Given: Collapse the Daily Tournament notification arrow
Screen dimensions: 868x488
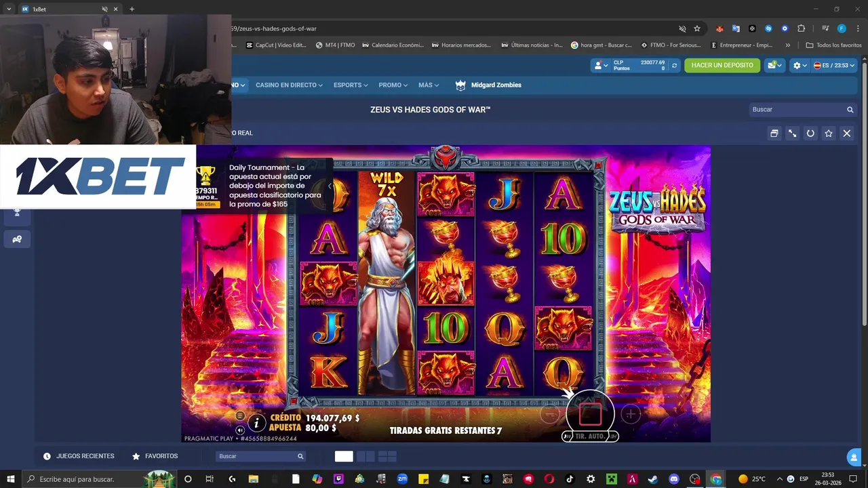Looking at the screenshot, I should click(330, 186).
